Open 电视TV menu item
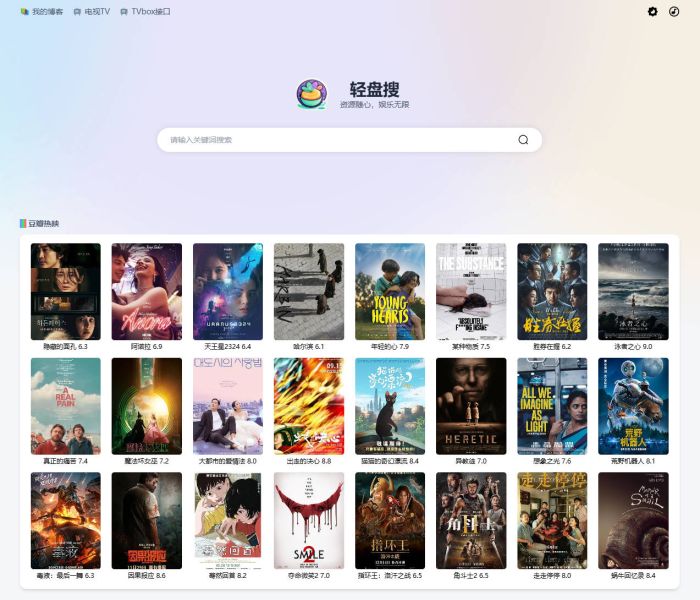Screen dimensions: 700x600 92,12
